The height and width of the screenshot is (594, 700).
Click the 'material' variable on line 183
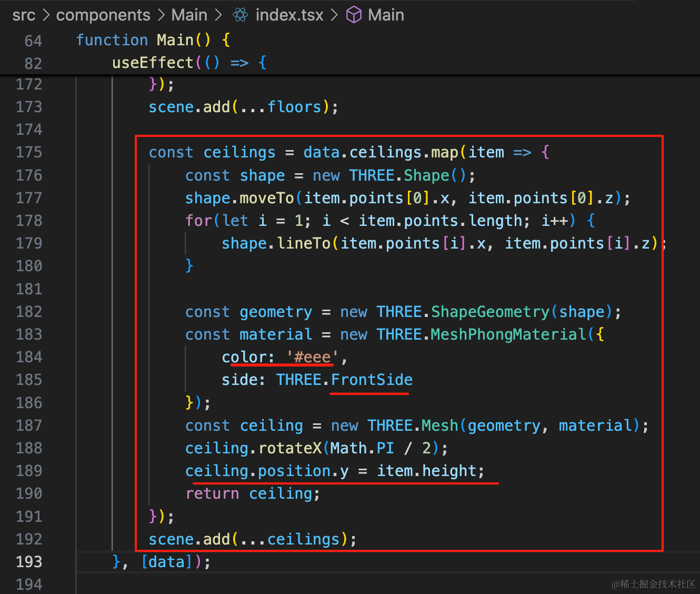[276, 334]
